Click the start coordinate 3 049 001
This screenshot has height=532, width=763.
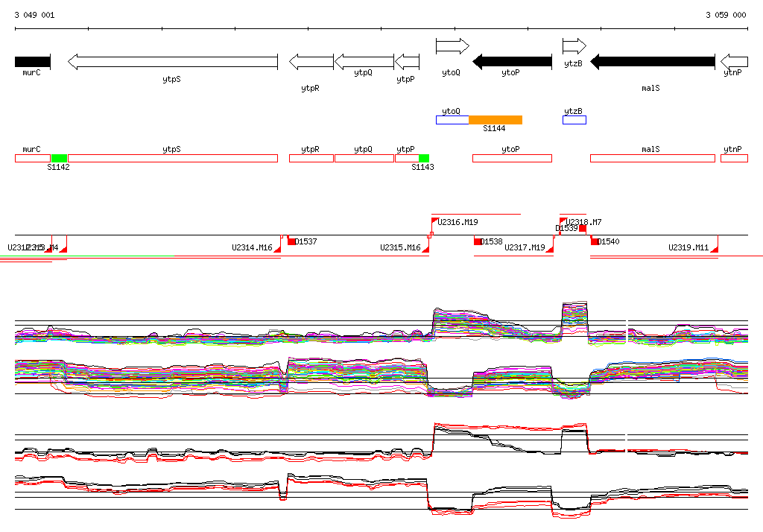pos(34,15)
